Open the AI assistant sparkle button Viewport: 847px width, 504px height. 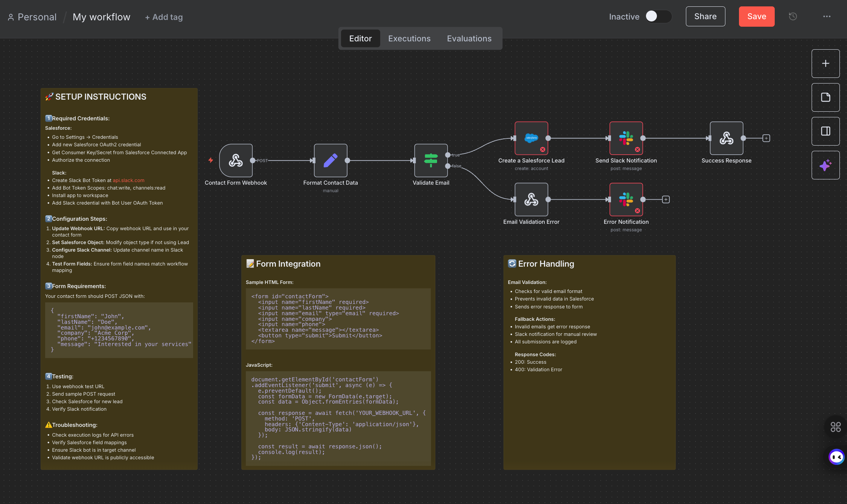(825, 165)
